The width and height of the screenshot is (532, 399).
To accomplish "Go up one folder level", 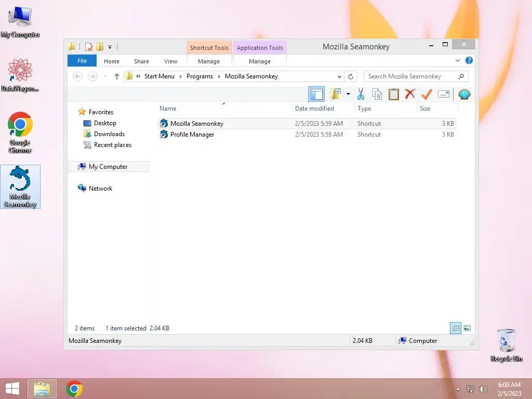I will (x=117, y=76).
